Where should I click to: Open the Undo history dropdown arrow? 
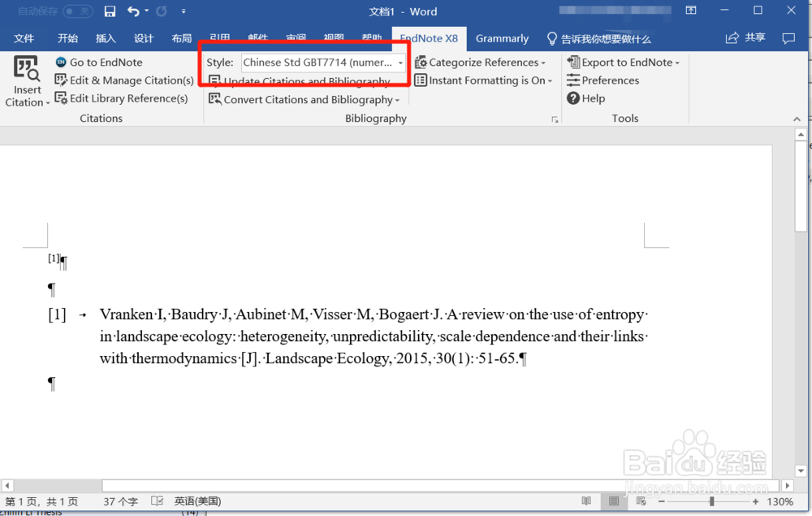pos(146,11)
